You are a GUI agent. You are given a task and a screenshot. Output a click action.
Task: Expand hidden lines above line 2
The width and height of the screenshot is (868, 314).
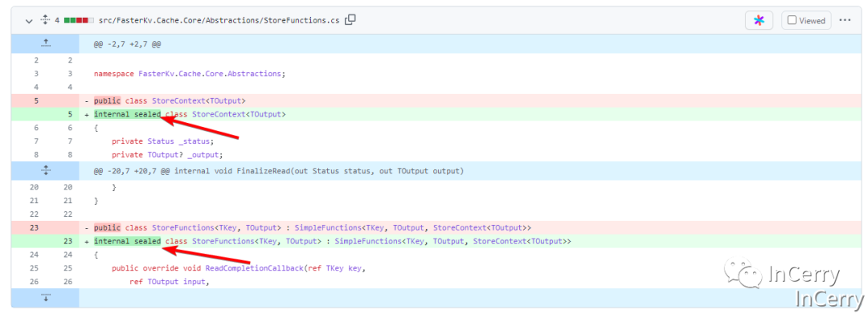pyautogui.click(x=45, y=43)
